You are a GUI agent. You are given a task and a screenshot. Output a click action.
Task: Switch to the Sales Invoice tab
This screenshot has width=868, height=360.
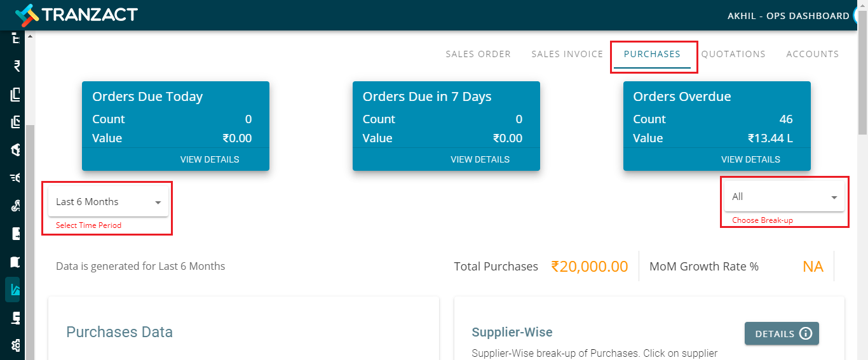point(567,54)
